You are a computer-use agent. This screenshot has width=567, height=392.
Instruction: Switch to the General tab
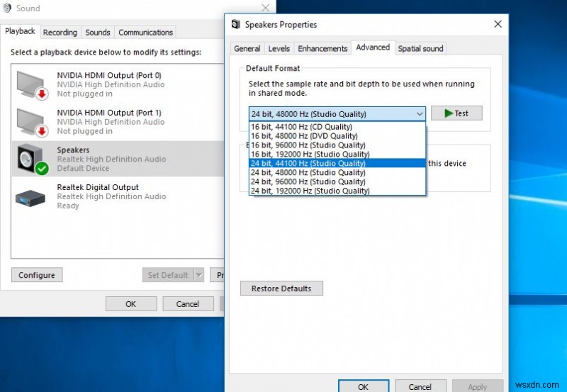(247, 48)
